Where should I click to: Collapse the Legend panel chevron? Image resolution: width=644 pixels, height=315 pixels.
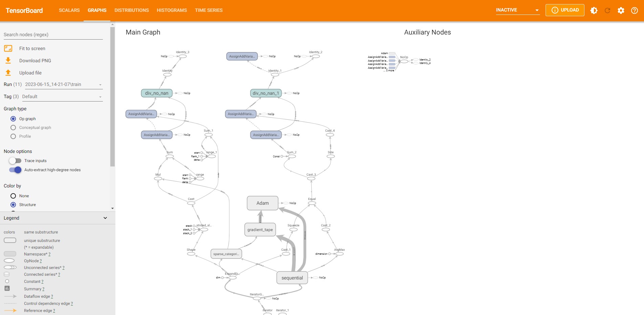(105, 218)
